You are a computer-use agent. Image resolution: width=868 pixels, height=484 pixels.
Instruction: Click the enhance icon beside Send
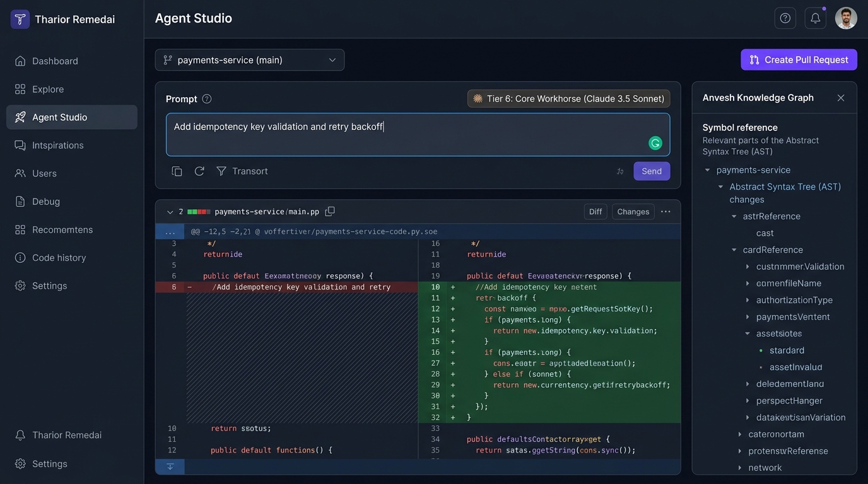(x=620, y=171)
